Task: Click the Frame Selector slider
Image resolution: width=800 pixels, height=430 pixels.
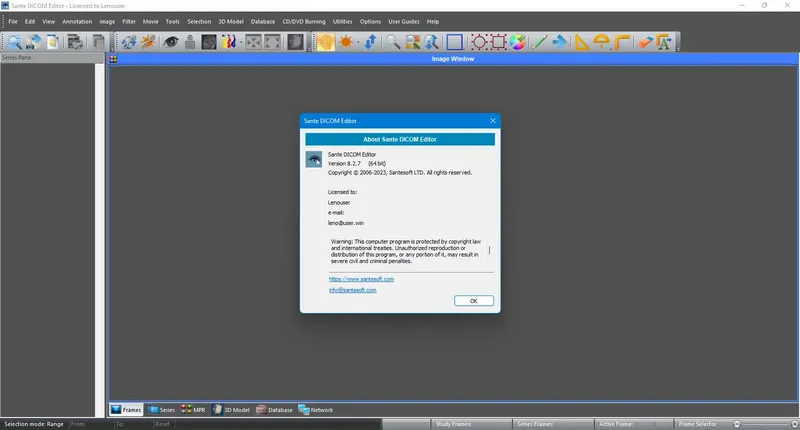Action: (765, 424)
